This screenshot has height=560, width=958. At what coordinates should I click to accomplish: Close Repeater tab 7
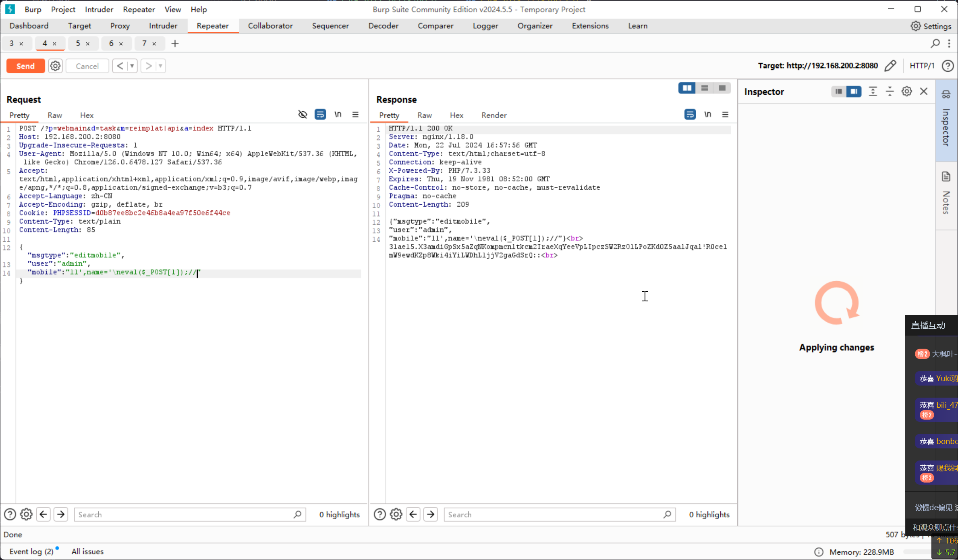[x=154, y=44]
